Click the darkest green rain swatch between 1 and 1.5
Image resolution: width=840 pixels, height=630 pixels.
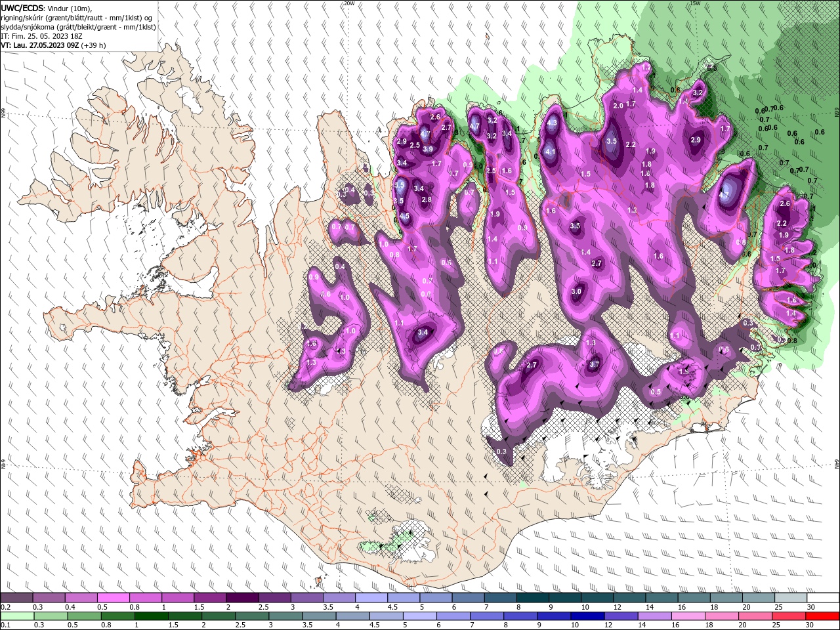pos(151,616)
